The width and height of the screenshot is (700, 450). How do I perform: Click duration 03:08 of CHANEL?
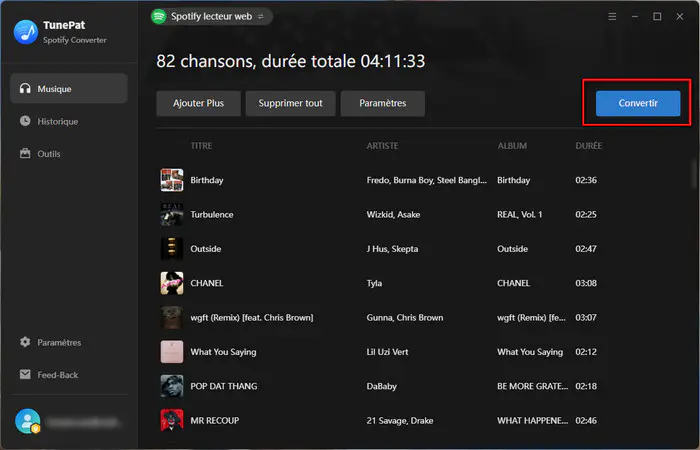[x=586, y=283]
